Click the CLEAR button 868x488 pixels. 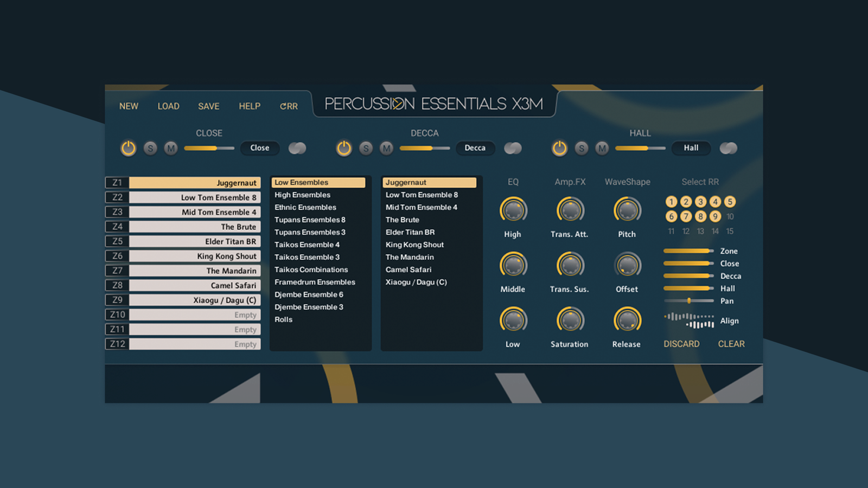(x=731, y=344)
